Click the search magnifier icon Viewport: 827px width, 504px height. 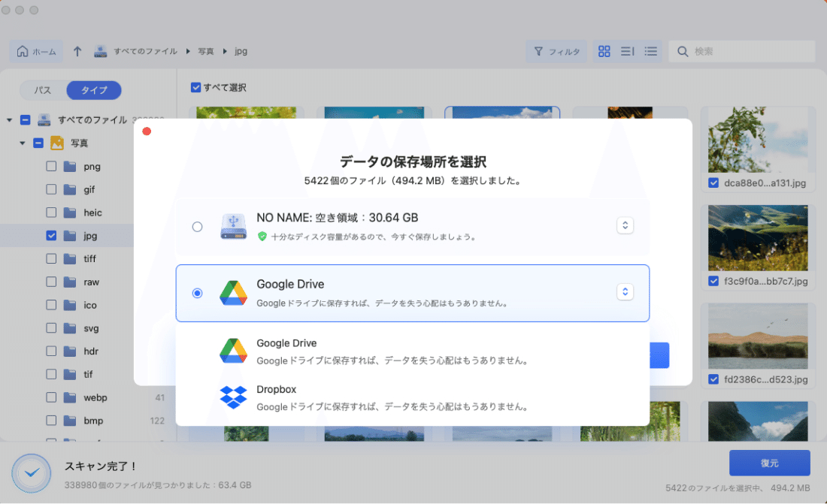pyautogui.click(x=682, y=51)
